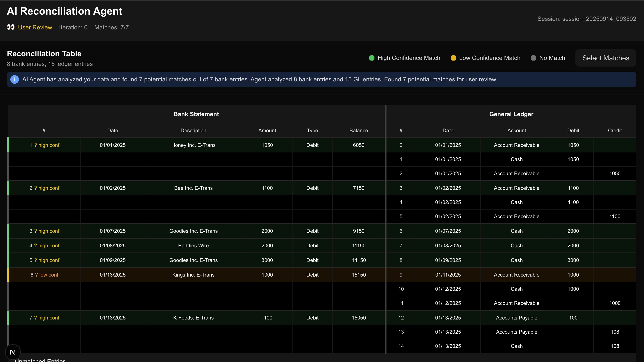Click the Next.js N logo badge
The height and width of the screenshot is (362, 644).
13,352
